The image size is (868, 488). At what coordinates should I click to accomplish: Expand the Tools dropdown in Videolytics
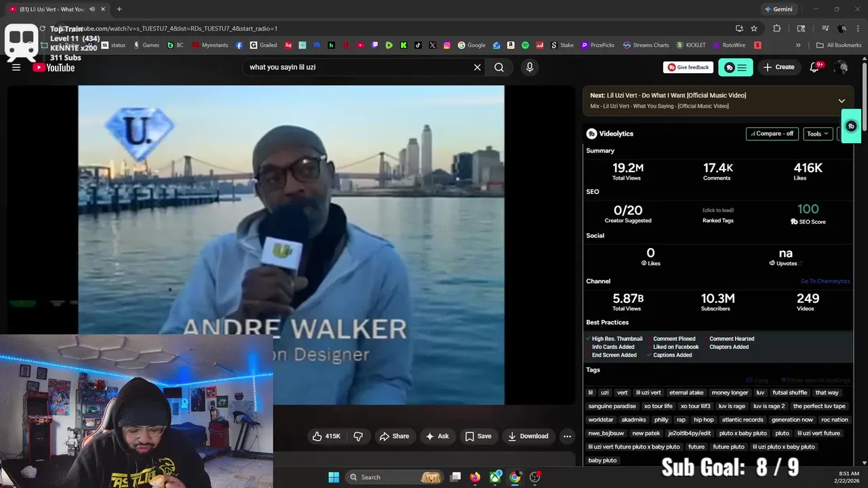[x=818, y=134]
